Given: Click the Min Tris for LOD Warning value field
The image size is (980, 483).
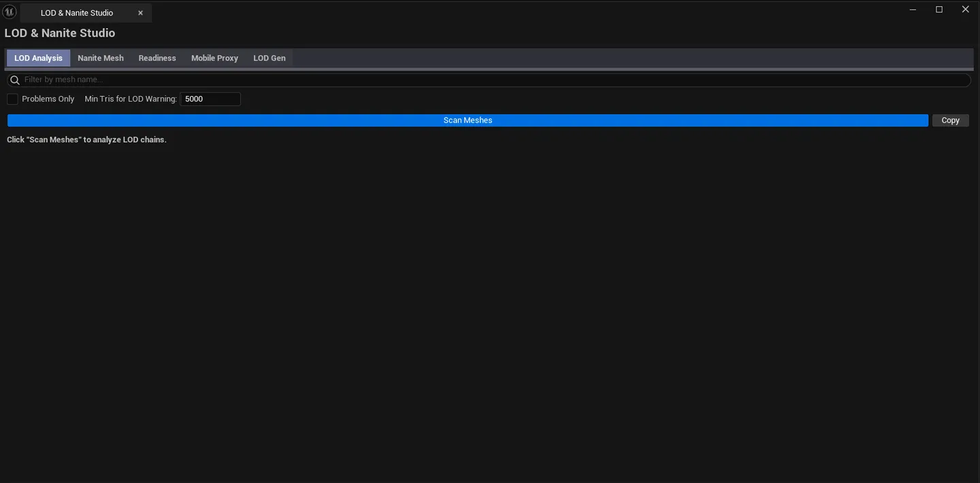Looking at the screenshot, I should (x=210, y=99).
